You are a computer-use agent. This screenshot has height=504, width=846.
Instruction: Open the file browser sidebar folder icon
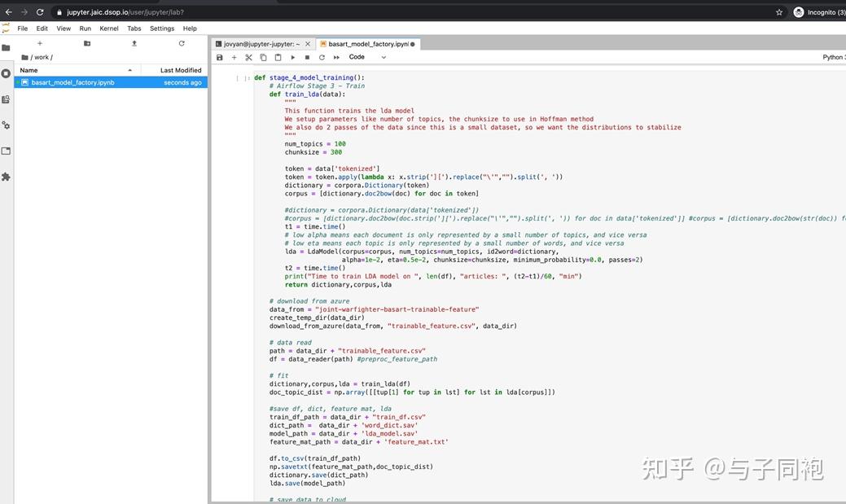(x=6, y=47)
